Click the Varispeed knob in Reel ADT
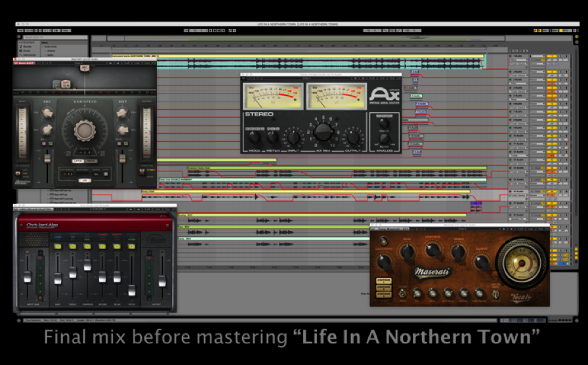Viewport: 588px width, 365px height. point(85,130)
